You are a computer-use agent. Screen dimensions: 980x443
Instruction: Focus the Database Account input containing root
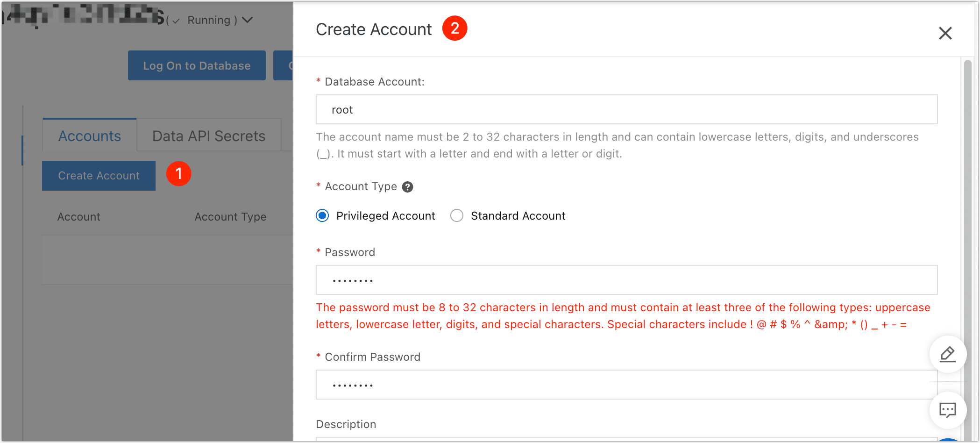626,109
